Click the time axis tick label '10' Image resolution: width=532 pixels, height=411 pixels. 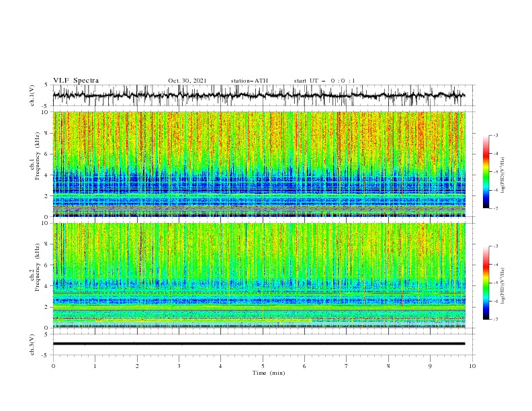coord(472,366)
